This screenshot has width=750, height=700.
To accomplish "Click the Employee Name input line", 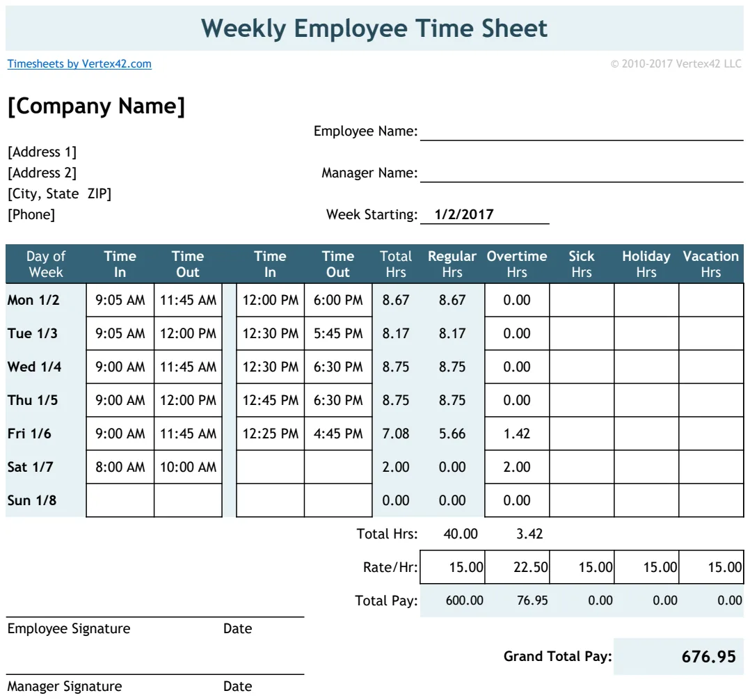I will pos(582,132).
